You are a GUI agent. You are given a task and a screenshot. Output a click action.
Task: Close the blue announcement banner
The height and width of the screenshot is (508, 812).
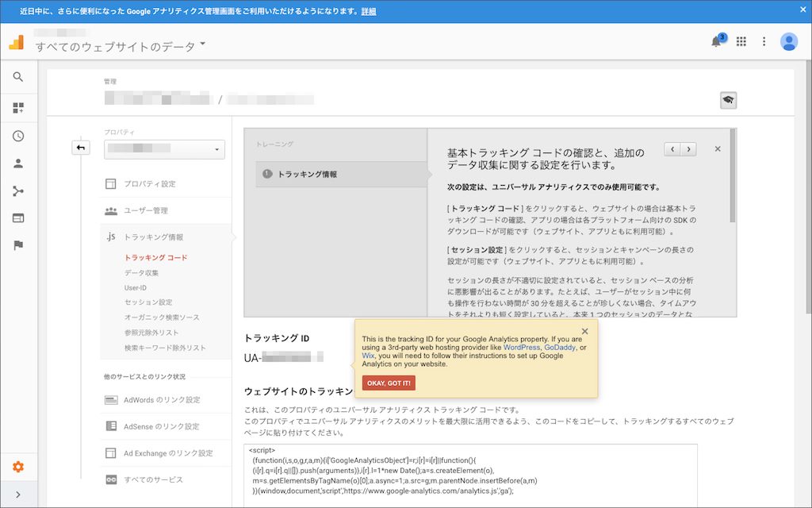coord(802,10)
